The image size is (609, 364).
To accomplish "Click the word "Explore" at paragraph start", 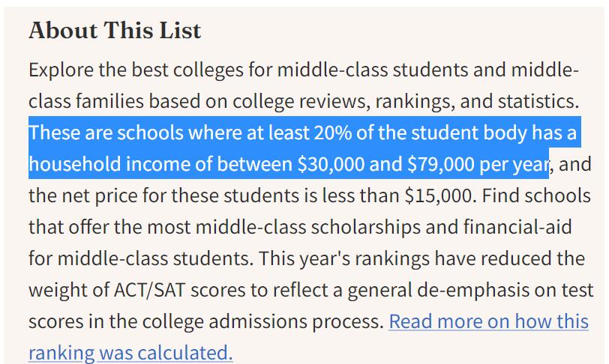I will (x=61, y=70).
